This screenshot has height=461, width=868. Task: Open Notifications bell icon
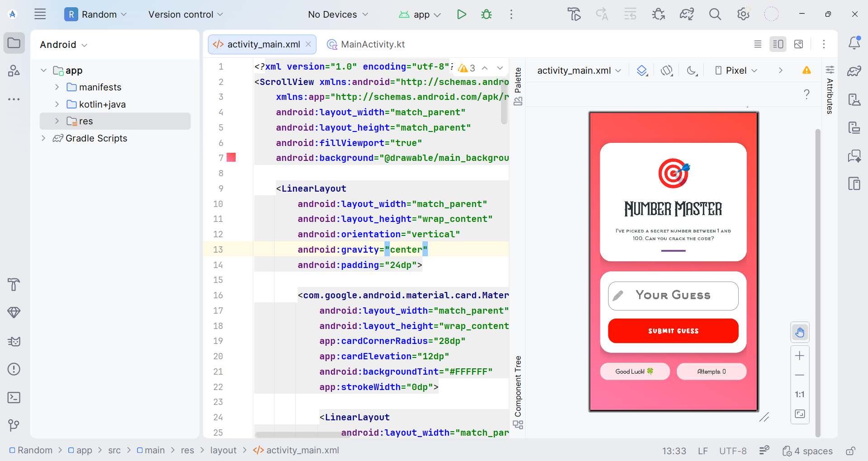tap(854, 43)
